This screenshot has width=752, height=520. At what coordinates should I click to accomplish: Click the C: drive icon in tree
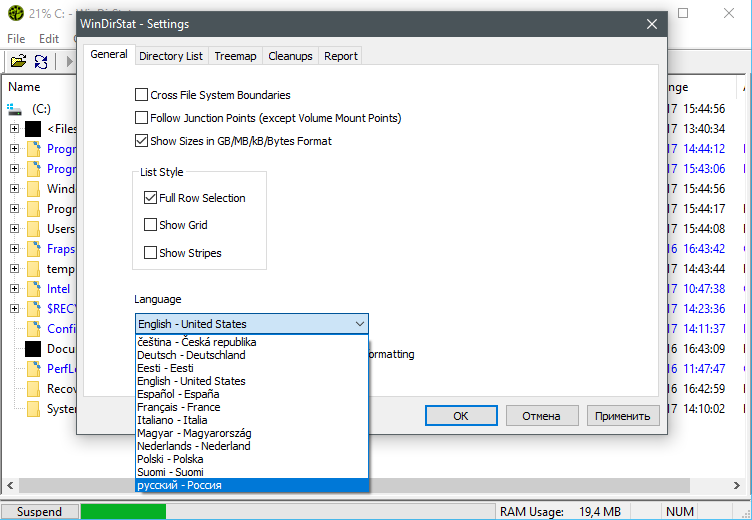14,108
